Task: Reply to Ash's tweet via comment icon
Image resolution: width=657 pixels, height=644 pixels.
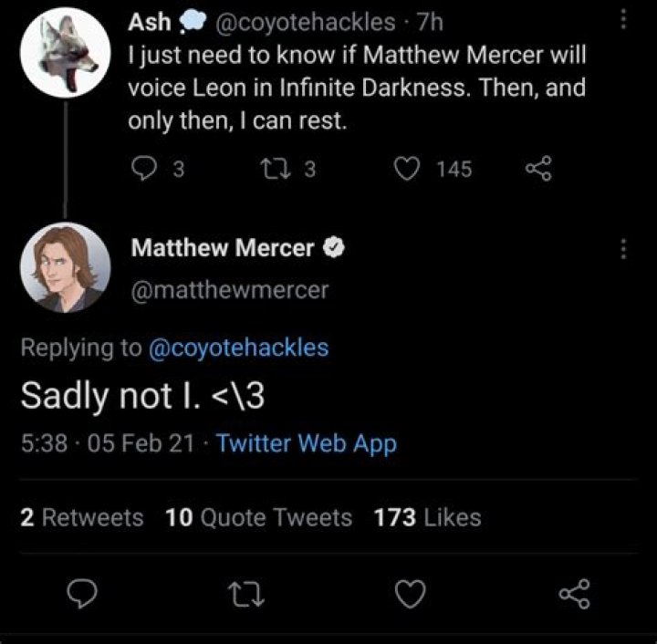Action: click(146, 168)
